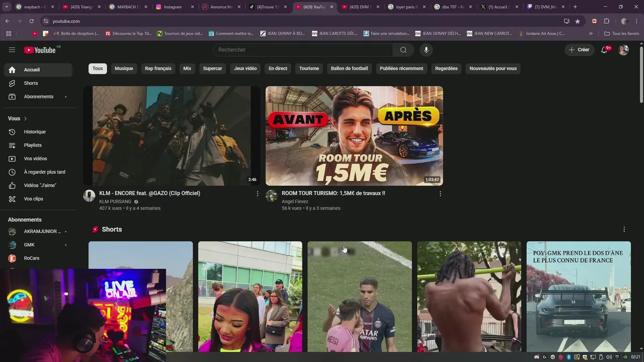Start voice search with microphone icon
Screen dimensions: 644x362
[426, 50]
